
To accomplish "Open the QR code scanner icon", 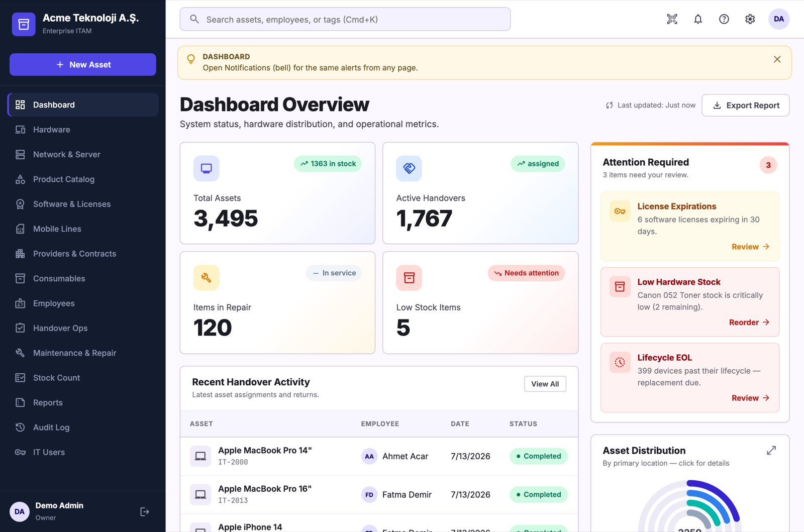I will [x=672, y=19].
